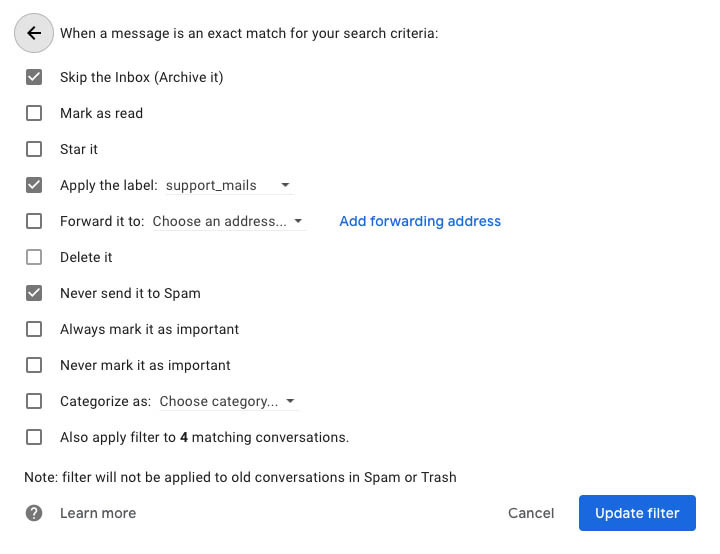Click the Add forwarding address link
720x554 pixels.
[420, 221]
